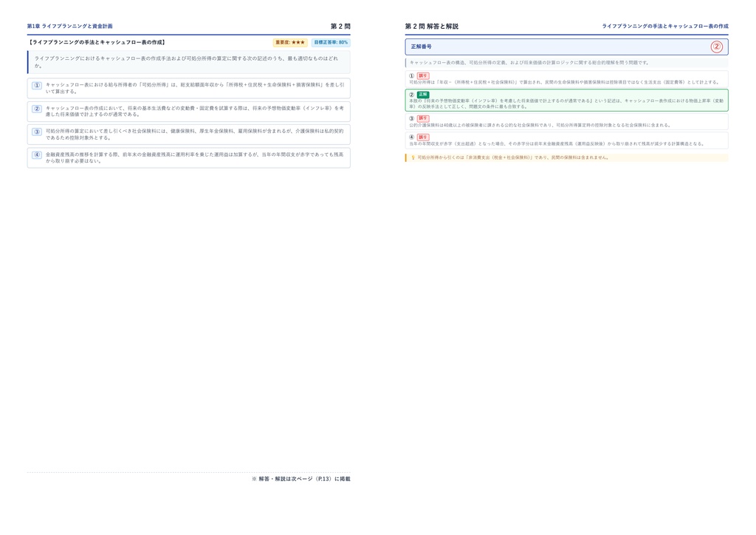The height and width of the screenshot is (535, 756).
Task: Click the yellow tip text about 非消費支出
Action: [x=513, y=157]
